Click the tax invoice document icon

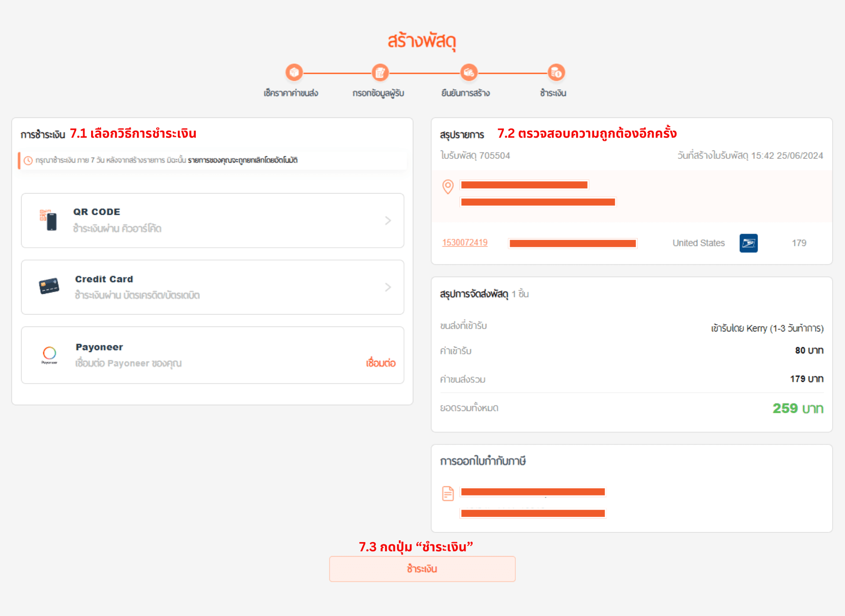[x=448, y=493]
